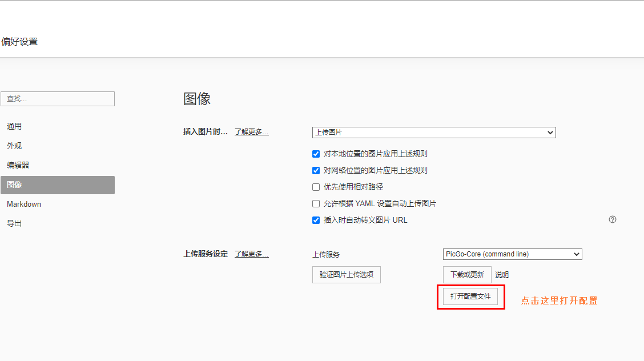Click the 验证图片上传选项 button
This screenshot has width=644, height=361.
(x=346, y=275)
